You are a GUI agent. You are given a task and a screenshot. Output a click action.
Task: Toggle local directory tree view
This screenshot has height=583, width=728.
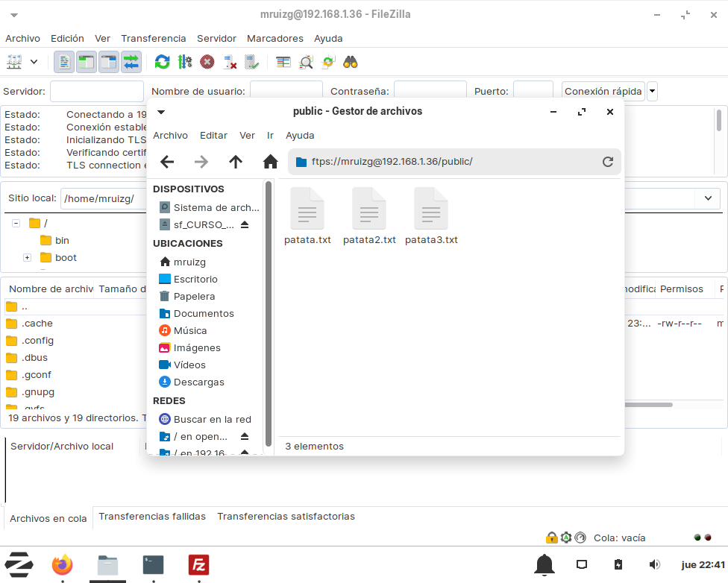87,62
